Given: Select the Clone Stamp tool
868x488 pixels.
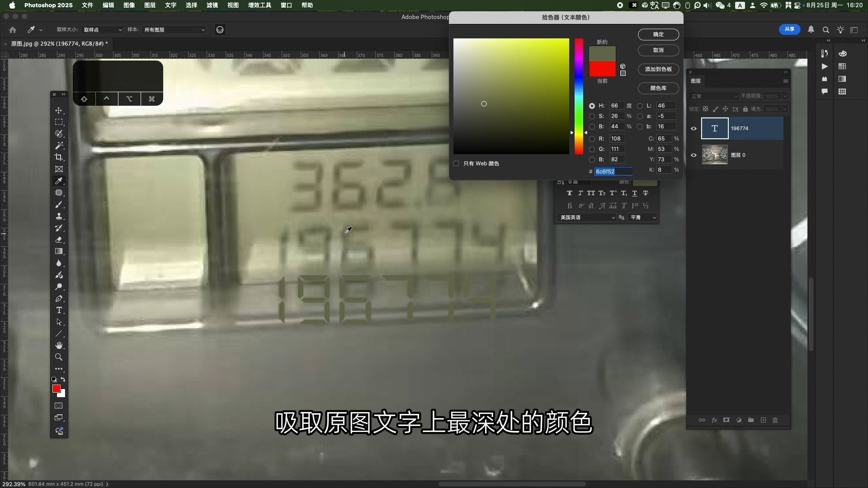Looking at the screenshot, I should coord(59,216).
